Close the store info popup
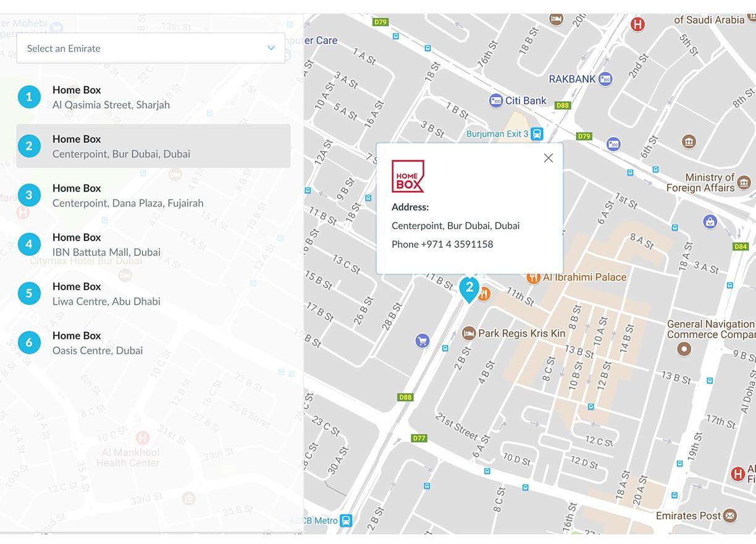 [x=548, y=158]
